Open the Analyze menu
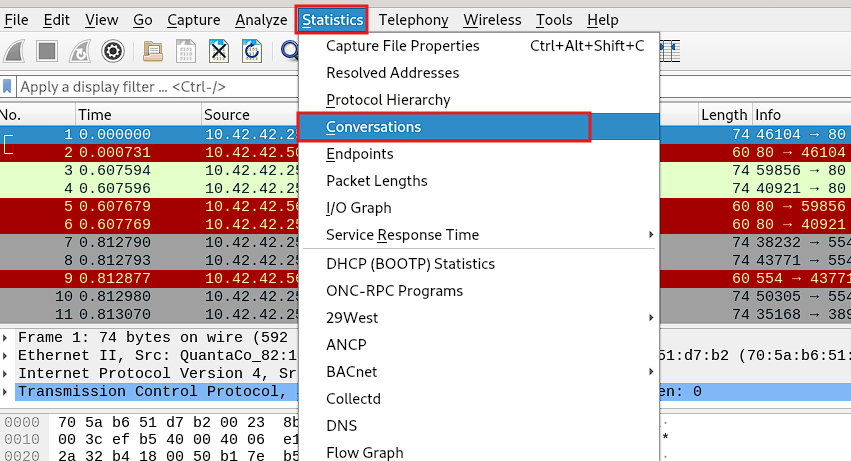This screenshot has width=851, height=461. 261,20
